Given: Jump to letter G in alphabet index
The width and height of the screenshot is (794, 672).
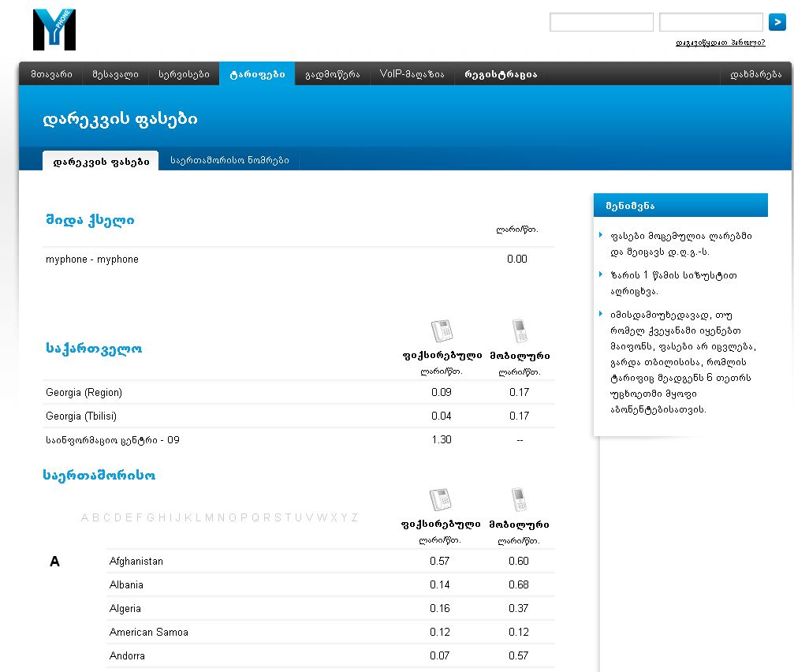Looking at the screenshot, I should [x=151, y=517].
